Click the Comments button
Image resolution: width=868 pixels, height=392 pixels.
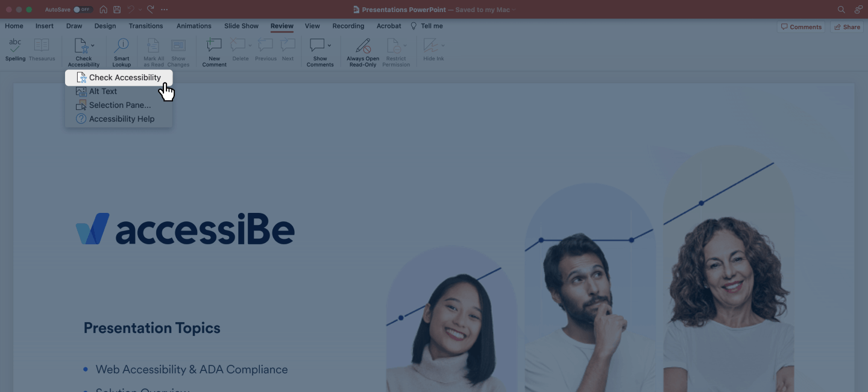click(801, 27)
